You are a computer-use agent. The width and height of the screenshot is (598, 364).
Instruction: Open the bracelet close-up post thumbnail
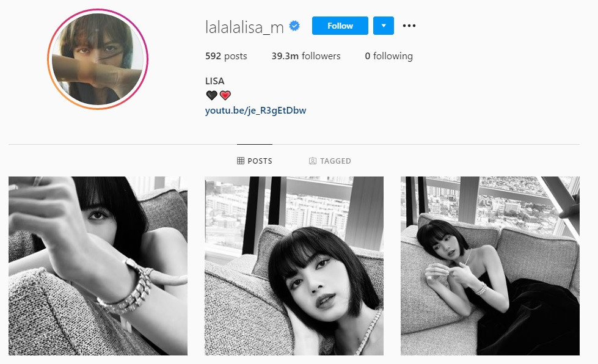tap(98, 266)
